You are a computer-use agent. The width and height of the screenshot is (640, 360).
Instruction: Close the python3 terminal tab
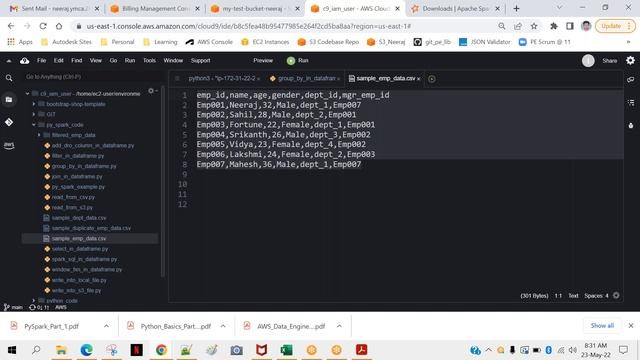click(258, 79)
